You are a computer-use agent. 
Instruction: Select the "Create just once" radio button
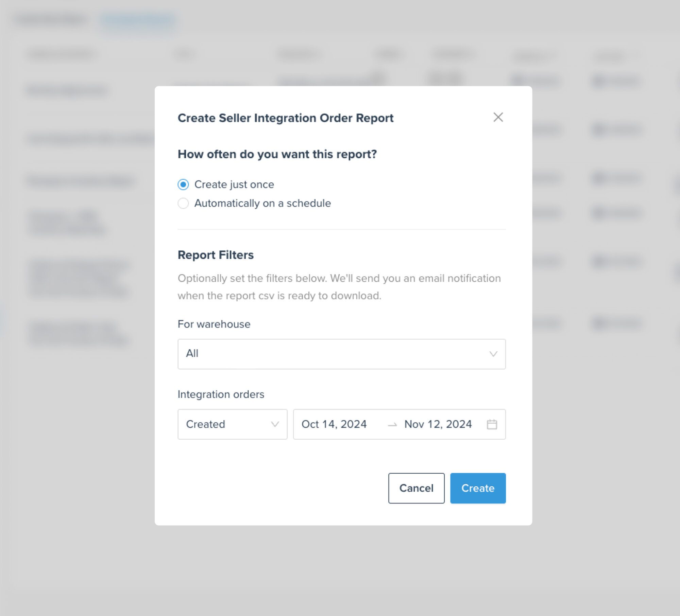(x=183, y=184)
